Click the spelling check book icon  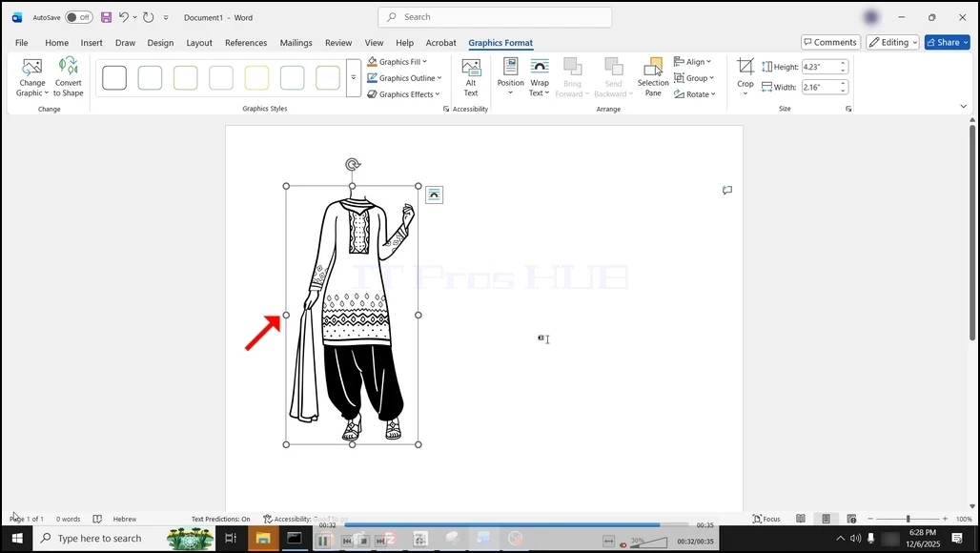[97, 519]
